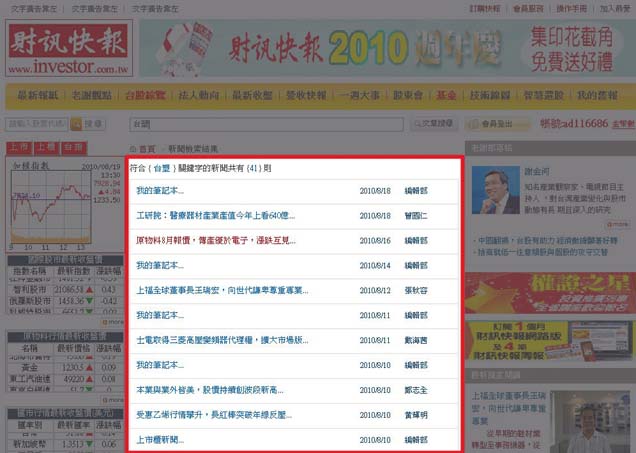Click the more link under raw materials table
636x453 pixels.
(113, 400)
